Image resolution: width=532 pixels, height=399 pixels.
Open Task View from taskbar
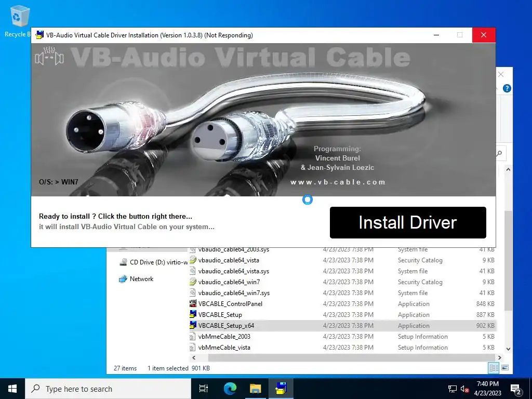(204, 389)
